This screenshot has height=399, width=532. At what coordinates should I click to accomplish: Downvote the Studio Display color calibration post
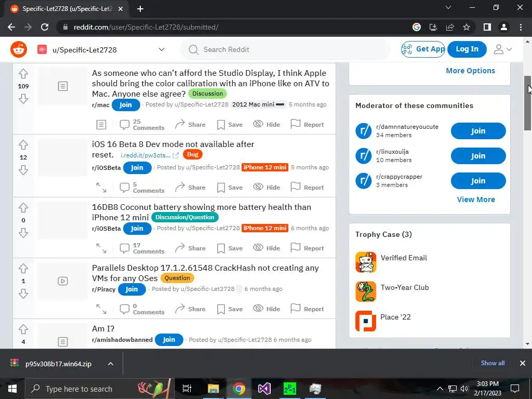(23, 99)
